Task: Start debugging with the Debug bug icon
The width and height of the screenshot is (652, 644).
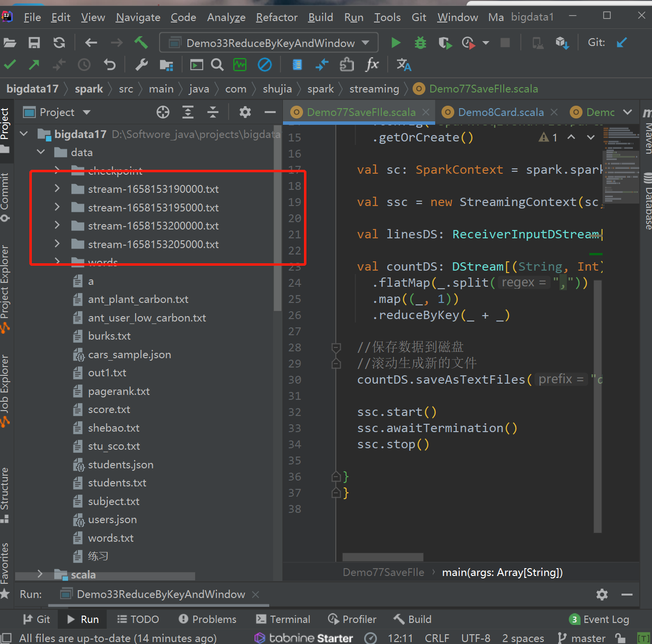Action: 420,43
